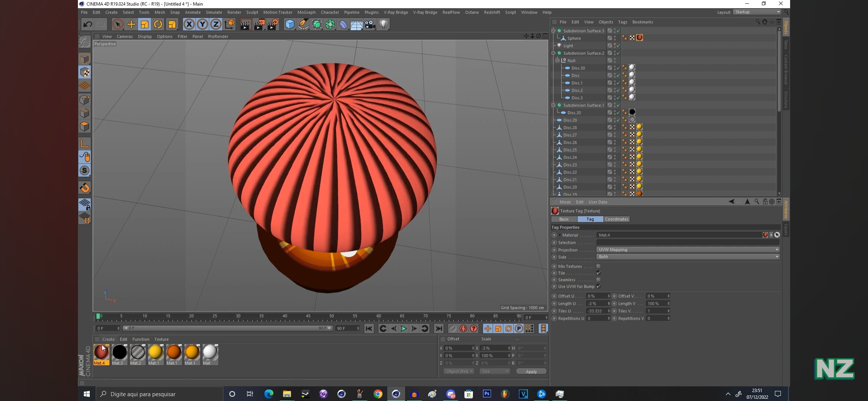Click the Apply button
Screen dimensions: 868x401
(x=531, y=371)
